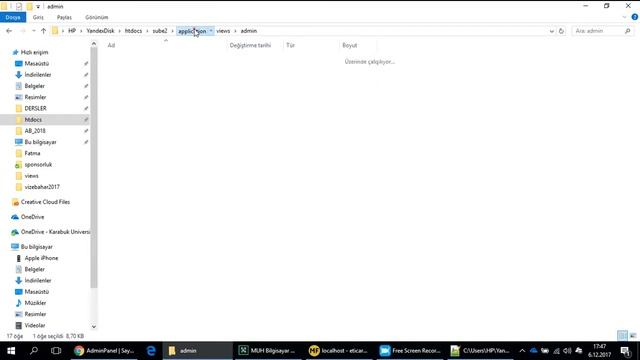640x360 pixels.
Task: Open the views folder in sidebar
Action: click(31, 176)
